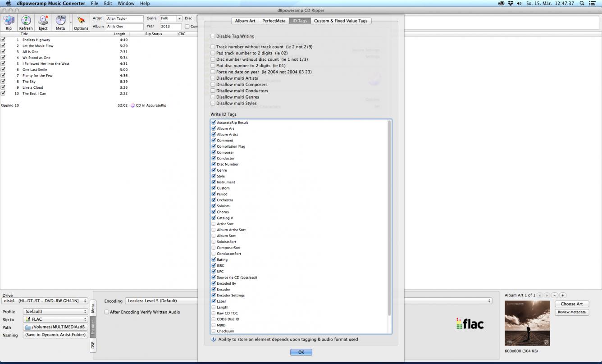Open the Rip to FLAC format dropdown

point(55,319)
